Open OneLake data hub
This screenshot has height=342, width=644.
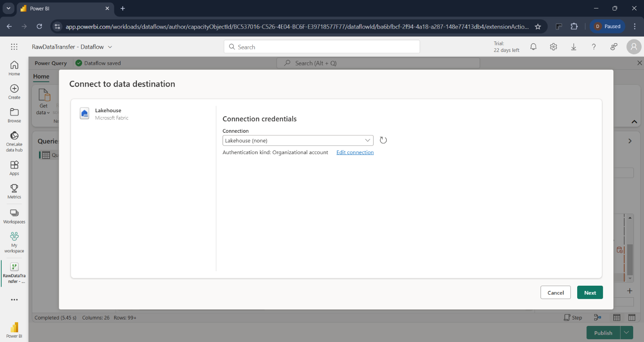coord(14,142)
